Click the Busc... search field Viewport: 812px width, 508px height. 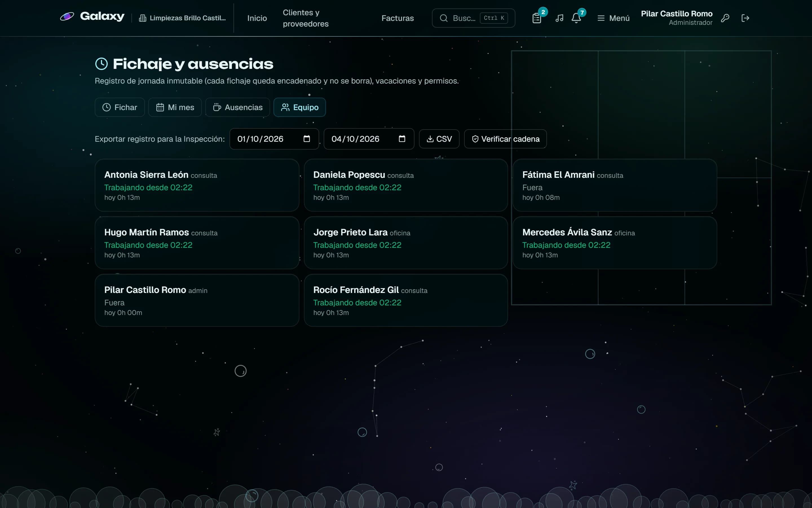click(x=473, y=18)
